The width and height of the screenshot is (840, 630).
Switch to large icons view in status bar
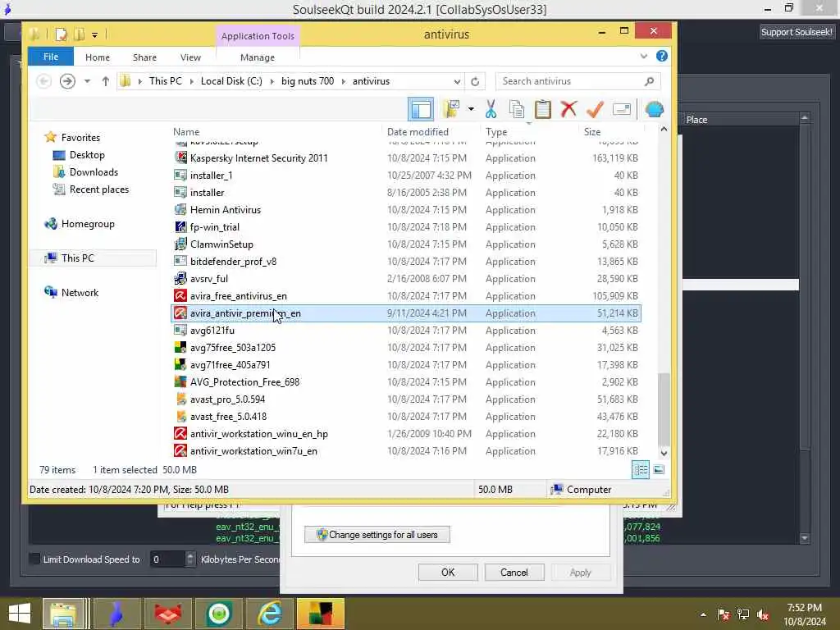point(659,470)
